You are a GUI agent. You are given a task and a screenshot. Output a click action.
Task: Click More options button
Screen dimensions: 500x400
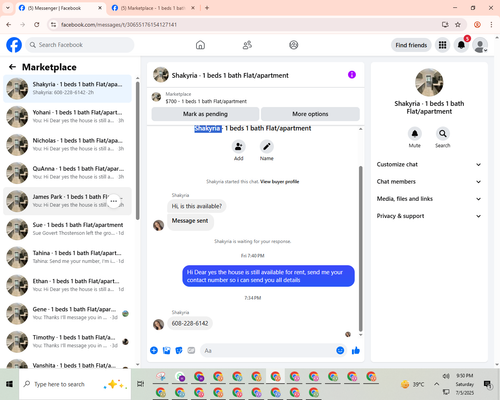(310, 114)
